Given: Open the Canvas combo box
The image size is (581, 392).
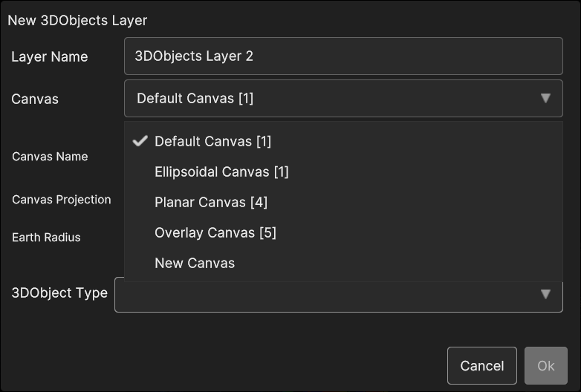Looking at the screenshot, I should point(343,99).
